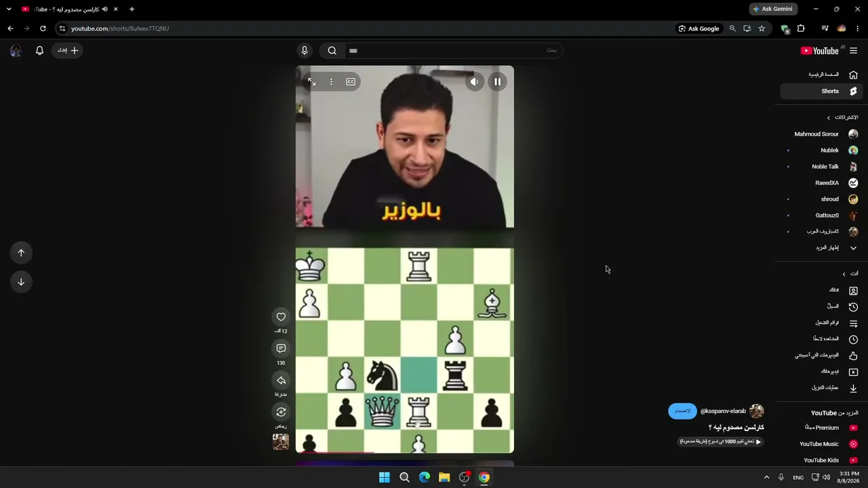
Task: Open a new browser tab
Action: [132, 9]
